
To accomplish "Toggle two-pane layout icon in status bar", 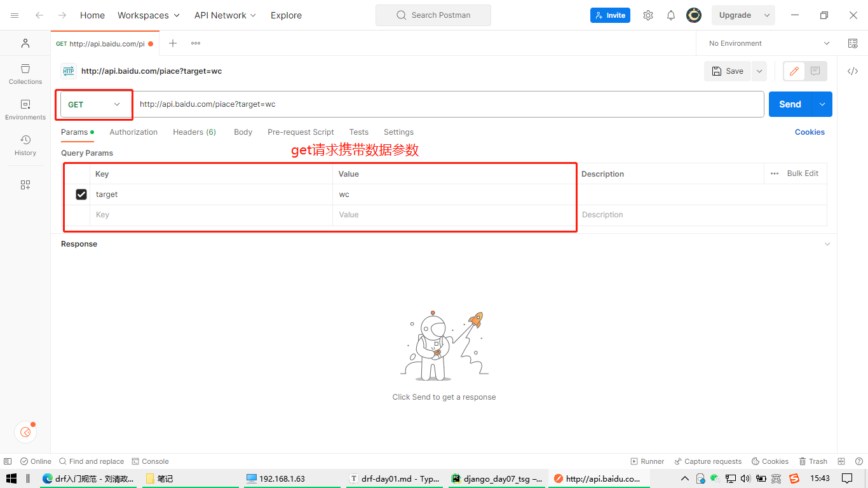I will pyautogui.click(x=841, y=461).
